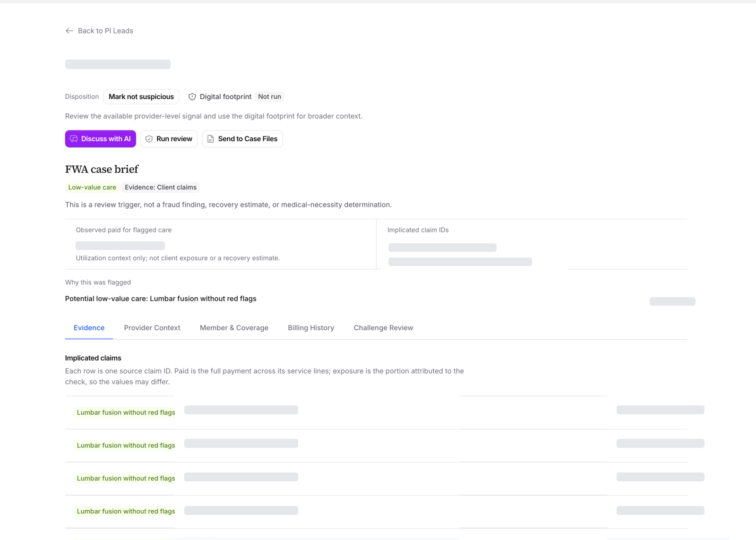Click the Digital footprint label
This screenshot has width=756, height=540.
[x=225, y=96]
